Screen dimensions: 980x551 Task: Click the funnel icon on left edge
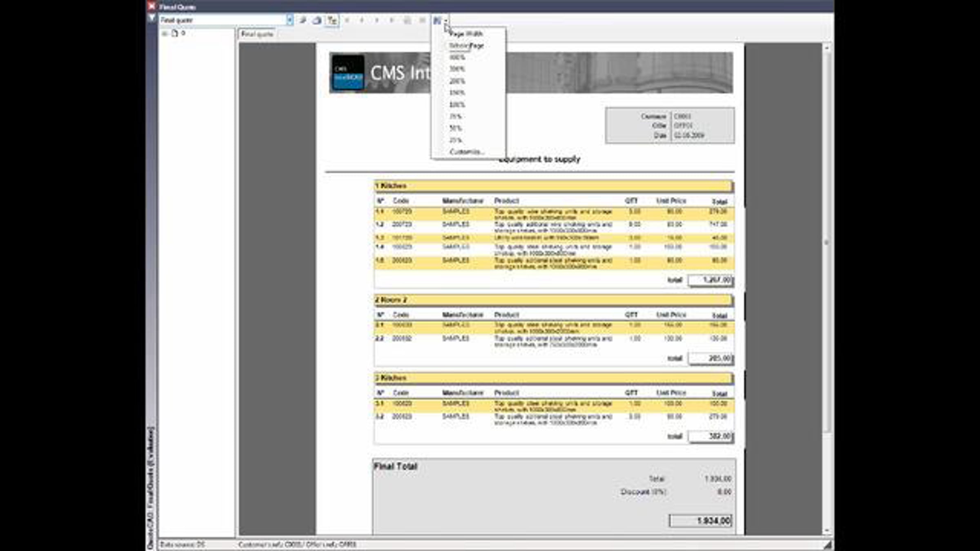pos(152,18)
